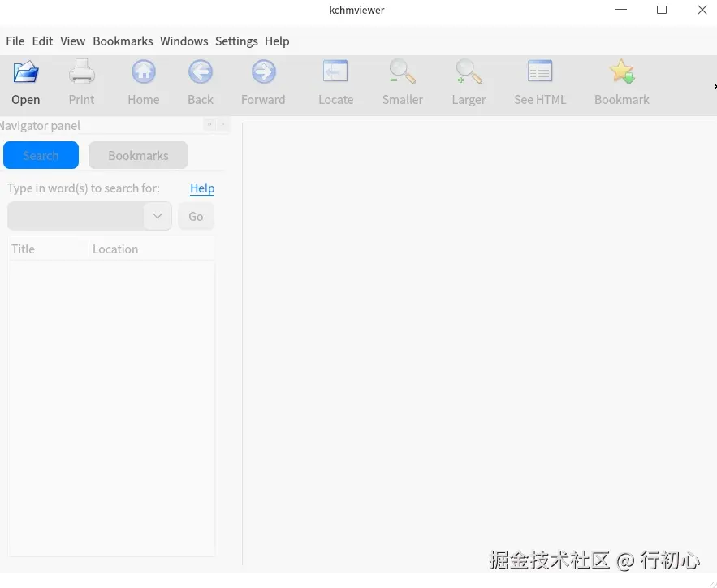The image size is (717, 588).
Task: View page source via See HTML icon
Action: (x=540, y=71)
